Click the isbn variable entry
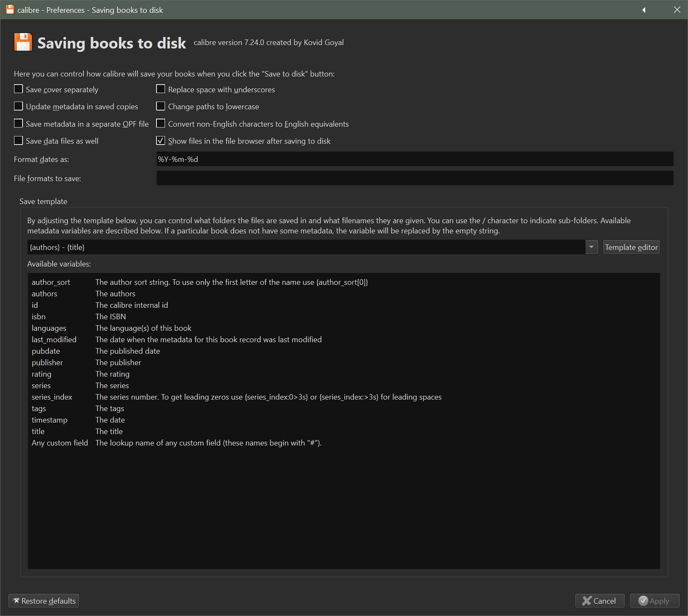The width and height of the screenshot is (688, 616). tap(39, 317)
